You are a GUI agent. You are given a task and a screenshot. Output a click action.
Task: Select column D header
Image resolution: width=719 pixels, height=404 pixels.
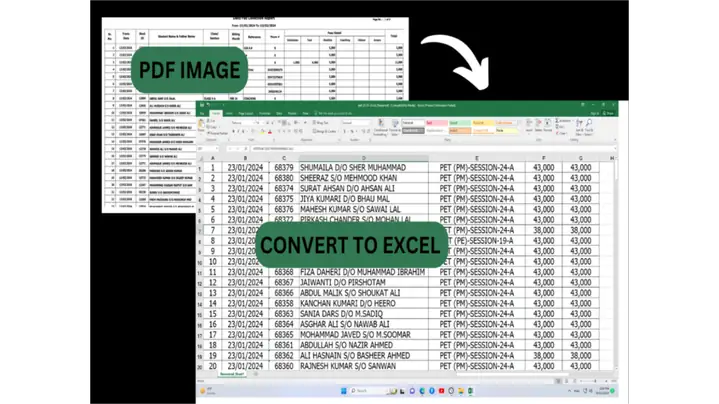364,158
